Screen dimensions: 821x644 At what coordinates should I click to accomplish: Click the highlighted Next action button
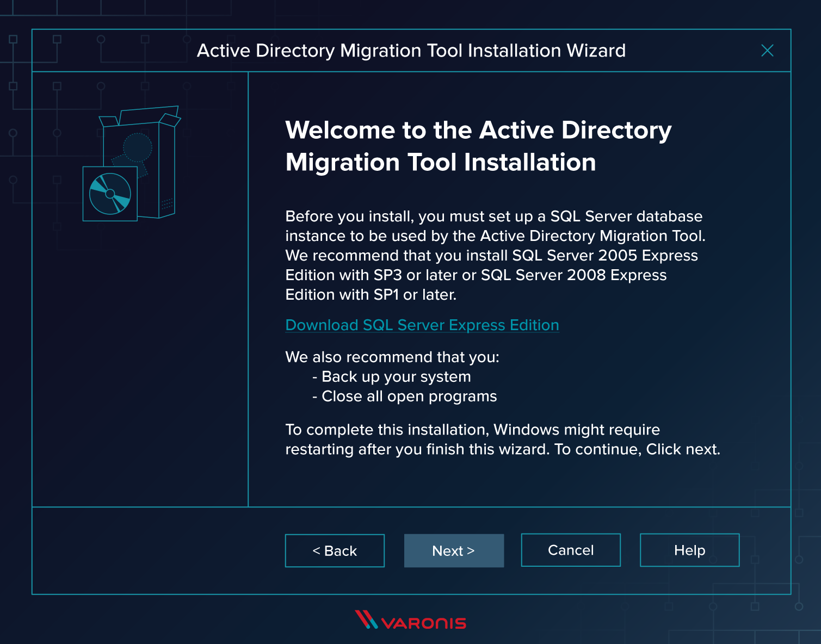pos(454,550)
